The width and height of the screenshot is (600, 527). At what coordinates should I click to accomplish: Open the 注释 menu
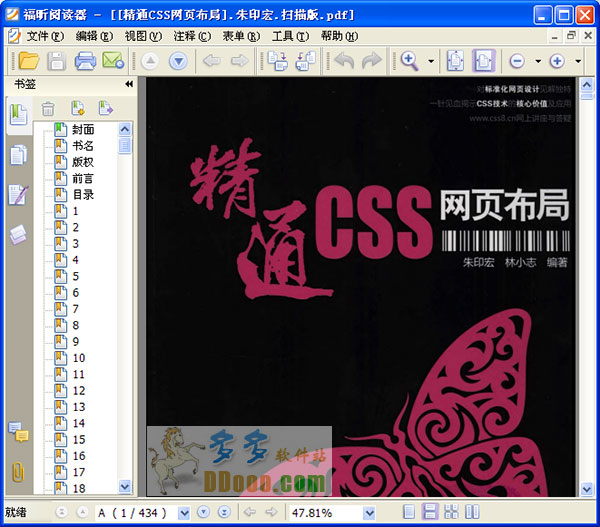[192, 36]
